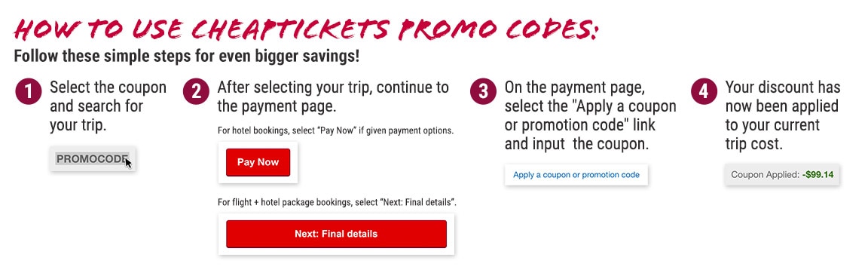The height and width of the screenshot is (279, 868).
Task: Open the Apply a coupon or promotion code link
Action: click(576, 175)
